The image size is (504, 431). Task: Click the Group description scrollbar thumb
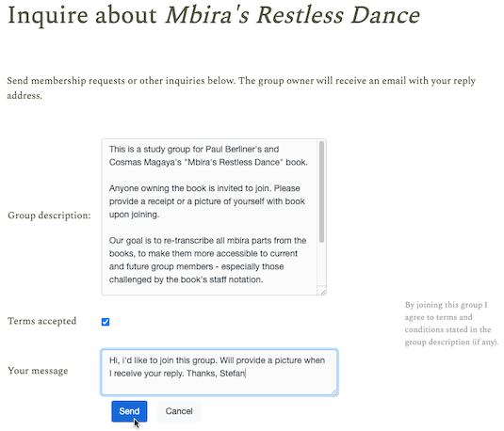(x=321, y=192)
